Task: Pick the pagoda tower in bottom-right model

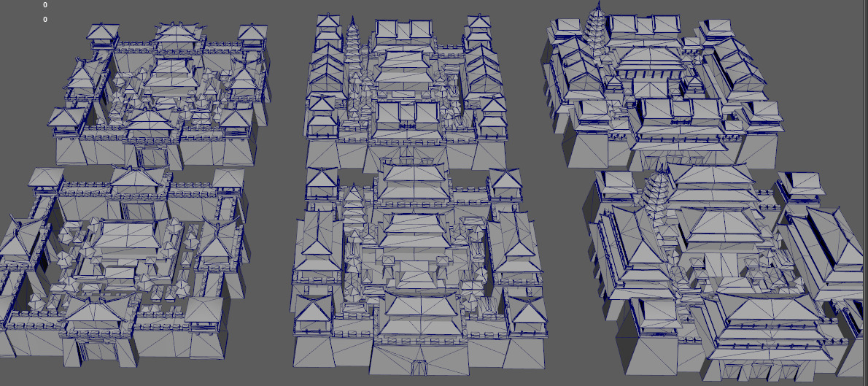Action: [x=658, y=194]
